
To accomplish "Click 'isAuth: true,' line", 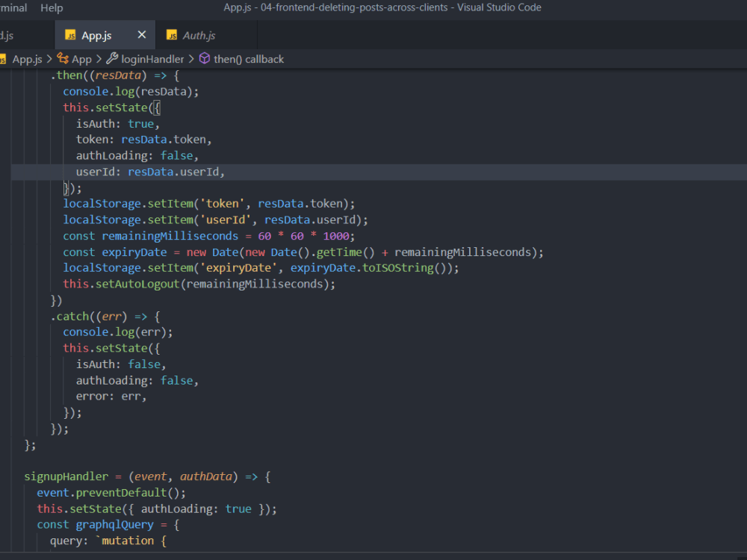I will point(118,124).
